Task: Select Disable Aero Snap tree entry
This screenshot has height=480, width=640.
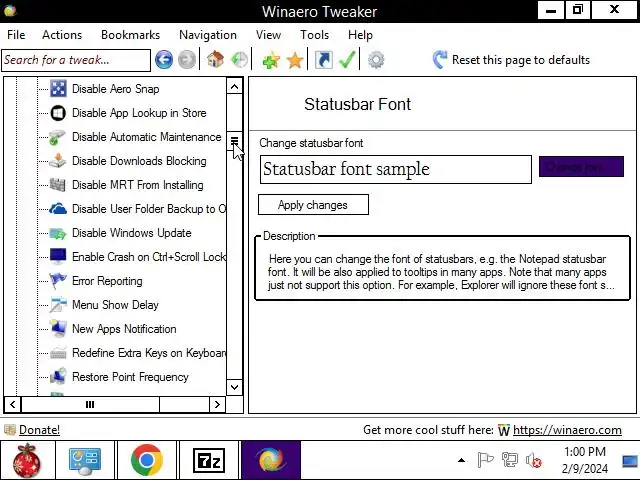Action: click(116, 89)
